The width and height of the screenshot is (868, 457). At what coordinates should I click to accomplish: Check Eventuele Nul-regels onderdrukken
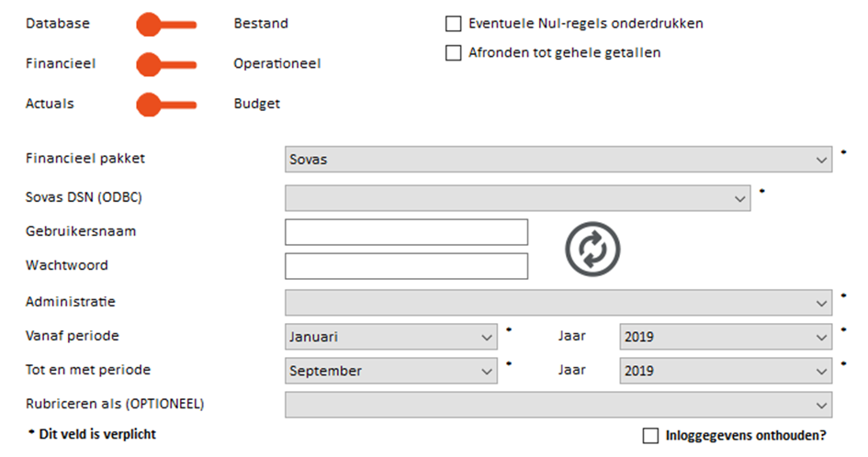pyautogui.click(x=454, y=24)
